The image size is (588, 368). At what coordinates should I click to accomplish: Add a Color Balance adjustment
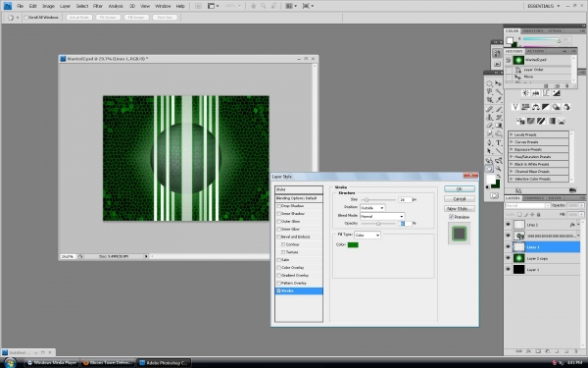pos(536,107)
